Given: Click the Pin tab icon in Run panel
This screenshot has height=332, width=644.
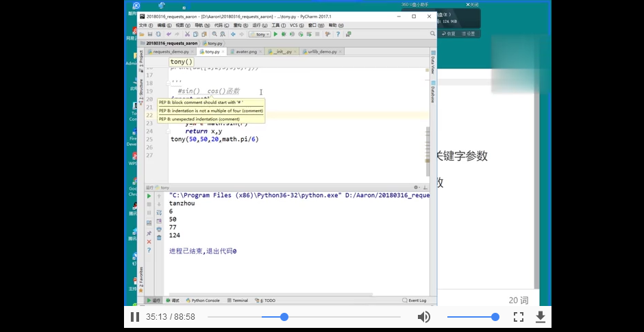Looking at the screenshot, I should coord(149,233).
